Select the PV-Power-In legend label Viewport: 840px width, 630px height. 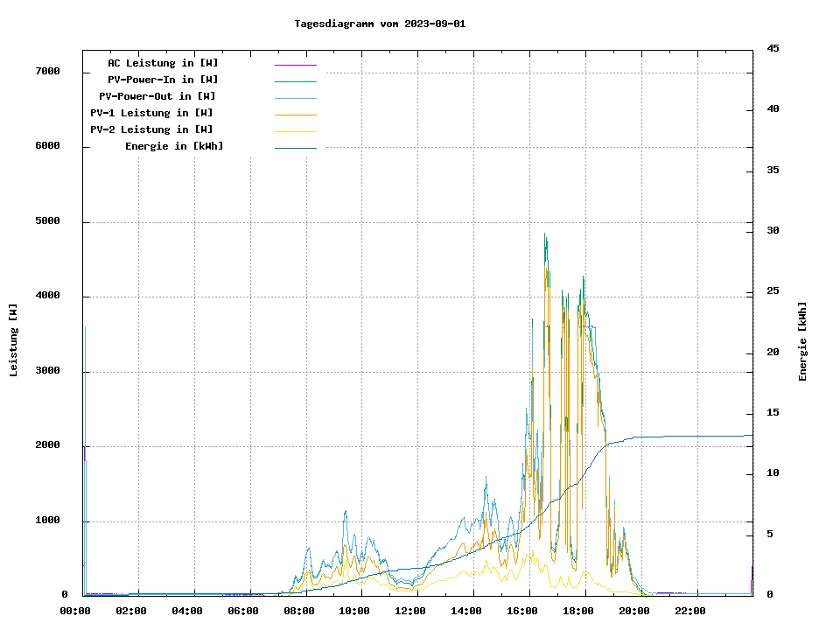pyautogui.click(x=163, y=80)
